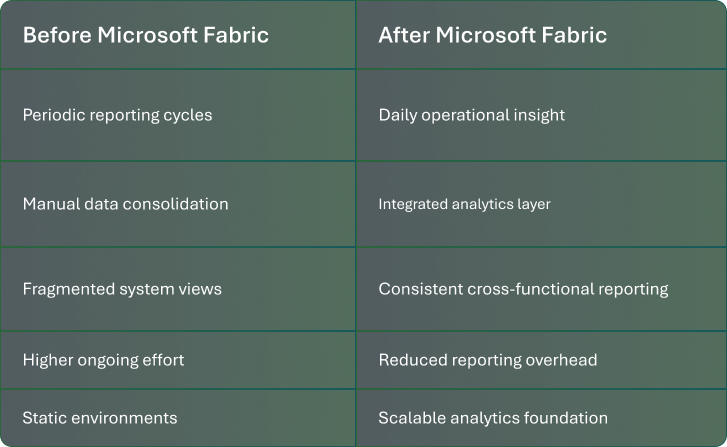Click the word "Periodic" in the first row
Image resolution: width=727 pixels, height=447 pixels.
coord(53,115)
